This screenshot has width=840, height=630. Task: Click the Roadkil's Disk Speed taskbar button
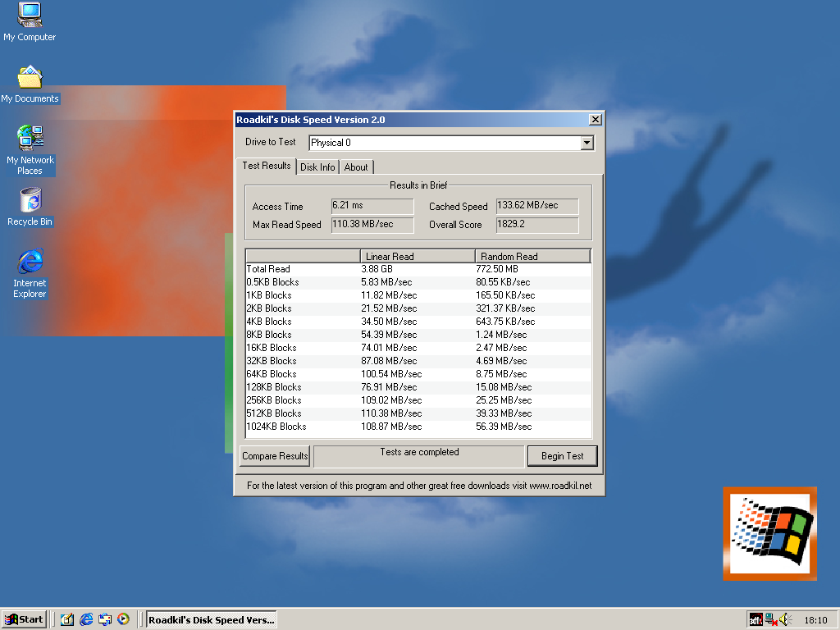coord(212,620)
